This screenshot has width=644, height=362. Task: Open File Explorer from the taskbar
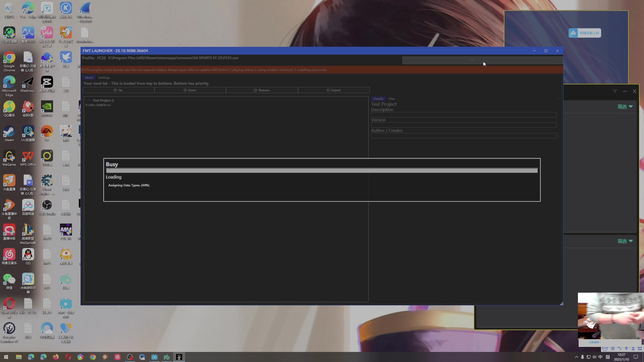pyautogui.click(x=19, y=357)
